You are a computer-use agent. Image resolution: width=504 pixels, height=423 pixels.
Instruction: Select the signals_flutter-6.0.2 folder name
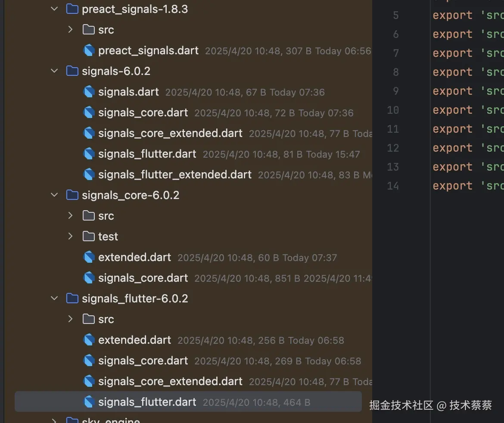coord(135,299)
